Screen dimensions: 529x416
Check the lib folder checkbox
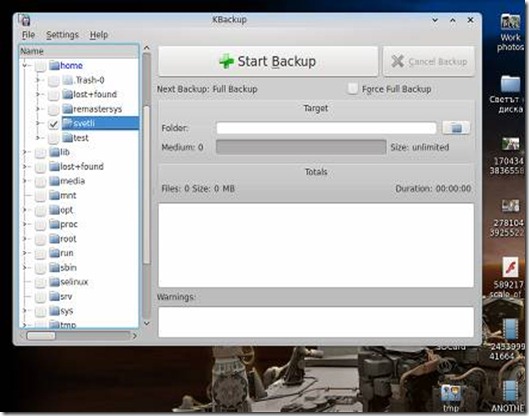tap(40, 153)
